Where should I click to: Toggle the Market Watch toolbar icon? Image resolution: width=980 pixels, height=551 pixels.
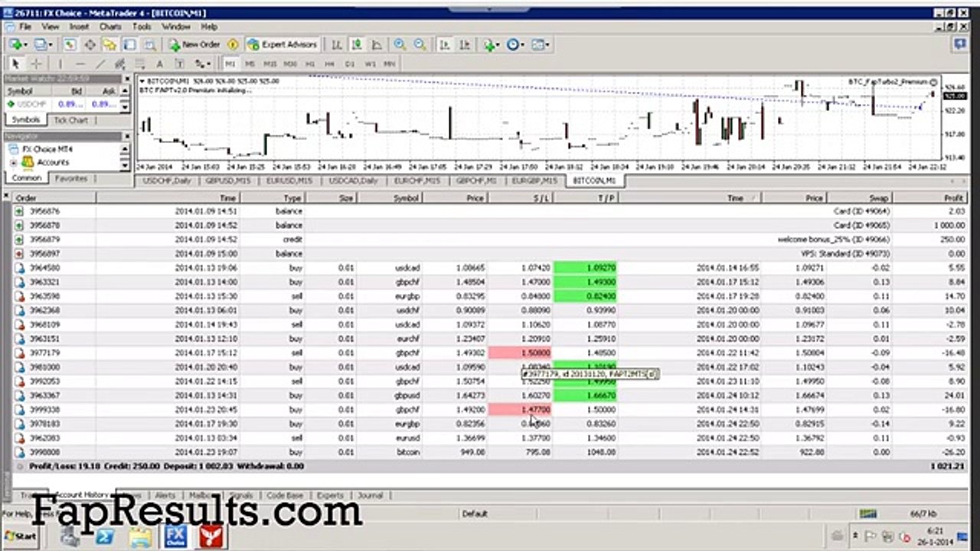70,45
